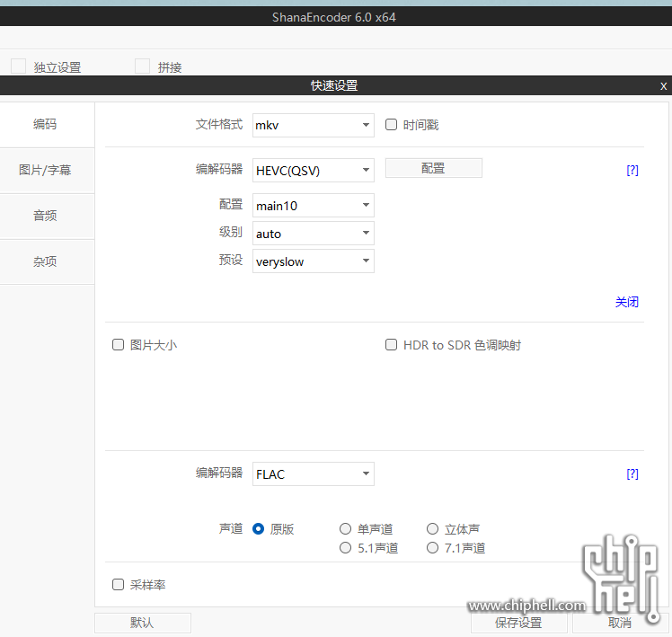Screen dimensions: 672x637
Task: Expand the 级别 dropdown set to auto
Action: click(314, 234)
